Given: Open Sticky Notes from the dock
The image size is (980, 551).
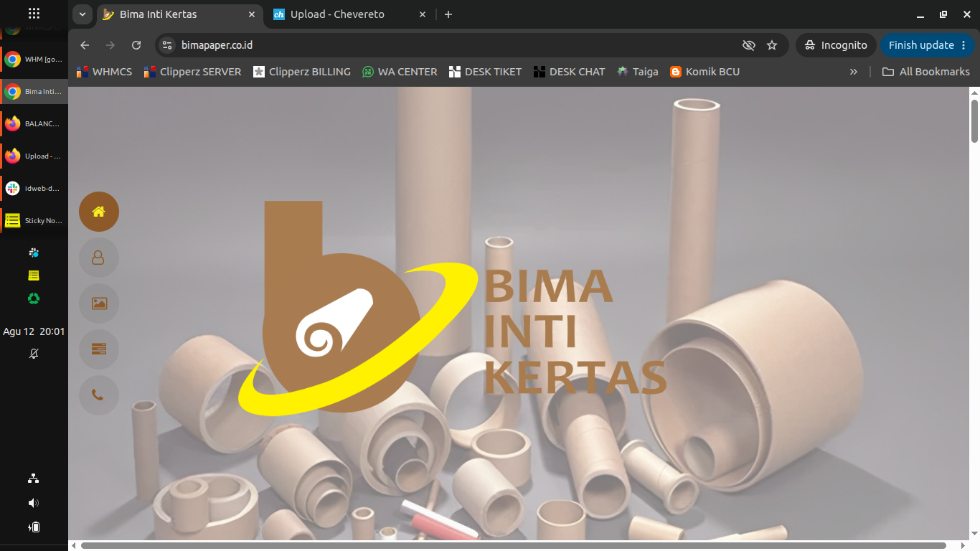Looking at the screenshot, I should tap(34, 221).
